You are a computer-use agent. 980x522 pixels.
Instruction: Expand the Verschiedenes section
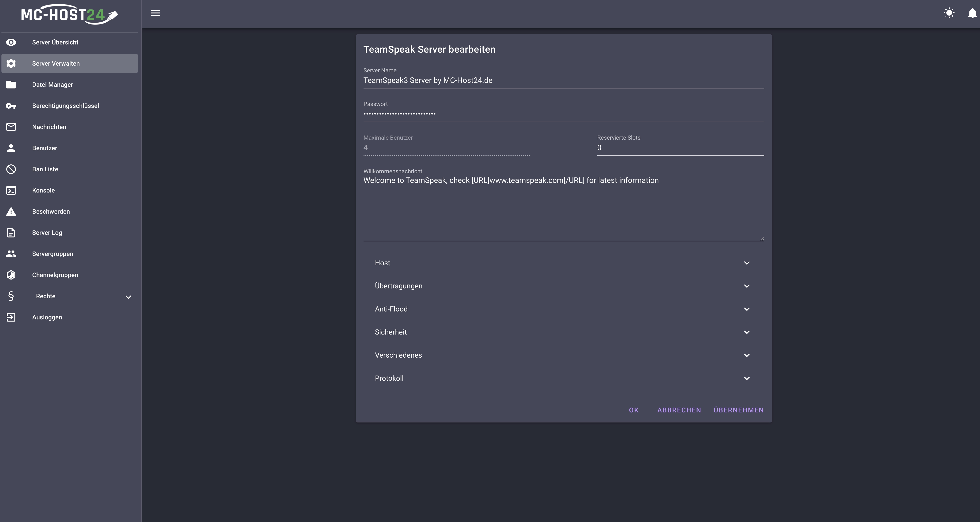pos(563,355)
